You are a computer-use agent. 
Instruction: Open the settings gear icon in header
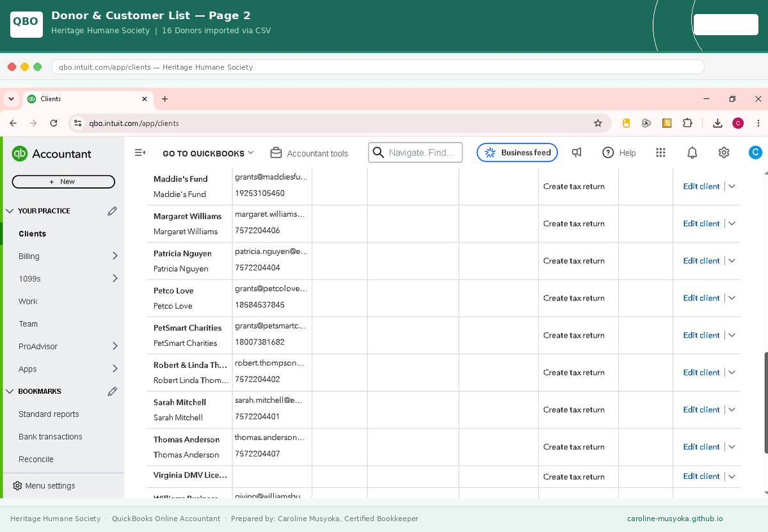tap(724, 153)
